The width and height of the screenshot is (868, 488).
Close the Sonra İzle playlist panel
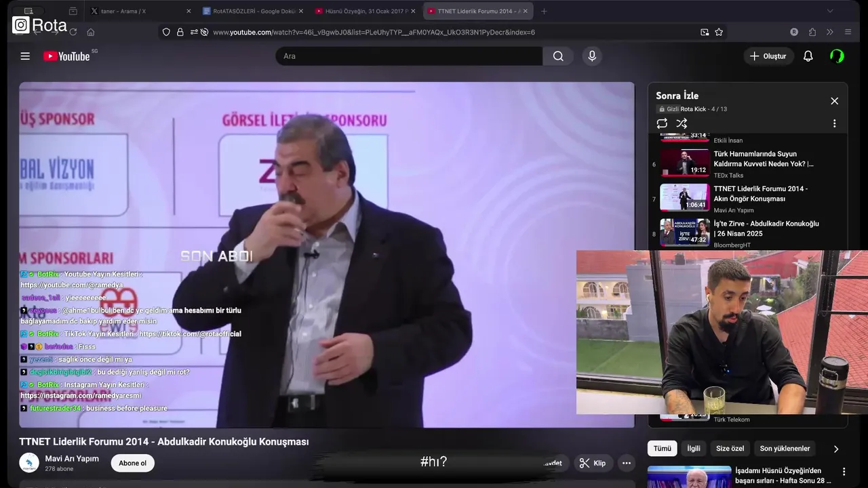[834, 101]
